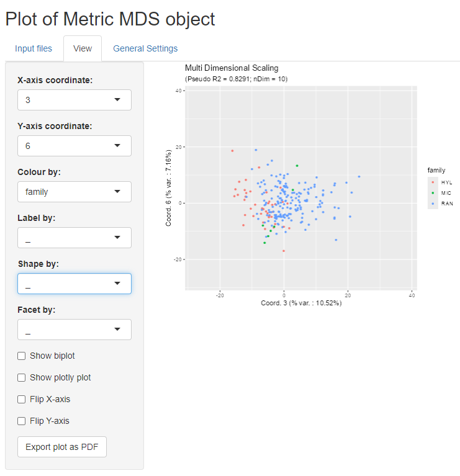460x476 pixels.
Task: Switch to the Input files tab
Action: pyautogui.click(x=34, y=48)
